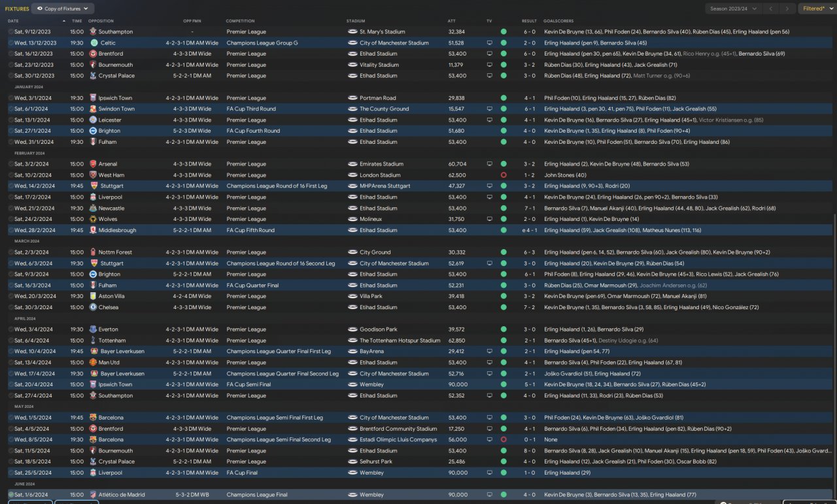Click the Chelsea club badge
The width and height of the screenshot is (837, 504).
[x=94, y=307]
